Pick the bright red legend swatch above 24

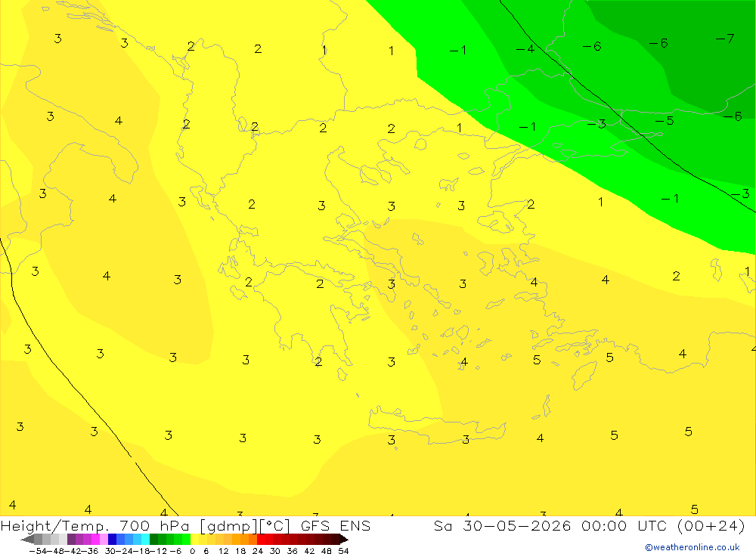pyautogui.click(x=260, y=539)
